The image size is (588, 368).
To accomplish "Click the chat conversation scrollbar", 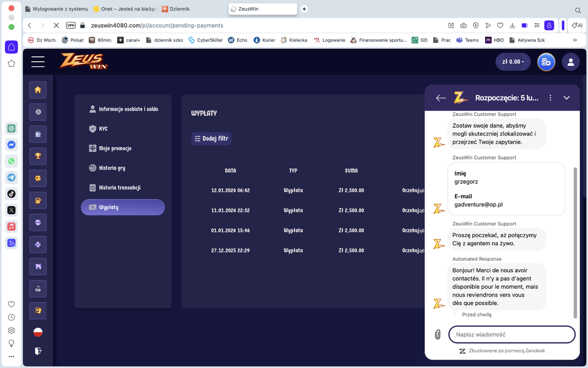I will pyautogui.click(x=575, y=242).
